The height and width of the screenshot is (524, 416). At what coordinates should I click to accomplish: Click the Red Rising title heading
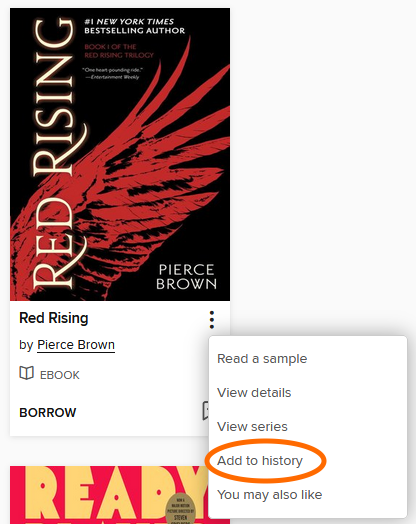[54, 318]
